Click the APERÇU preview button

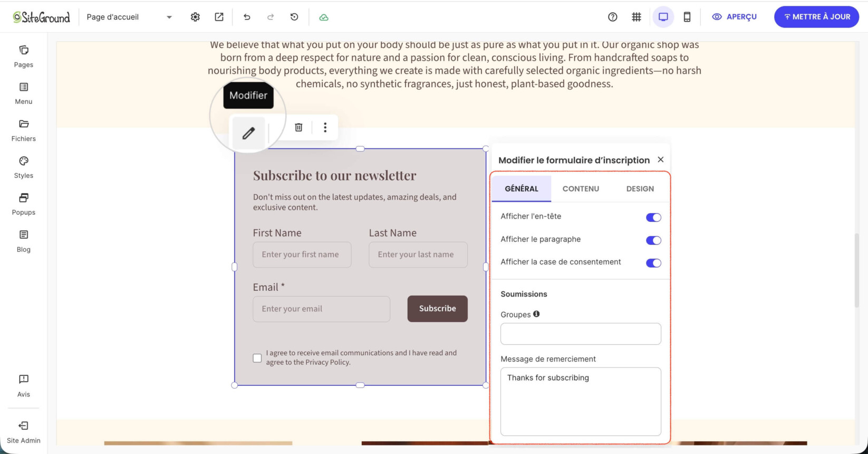point(734,17)
